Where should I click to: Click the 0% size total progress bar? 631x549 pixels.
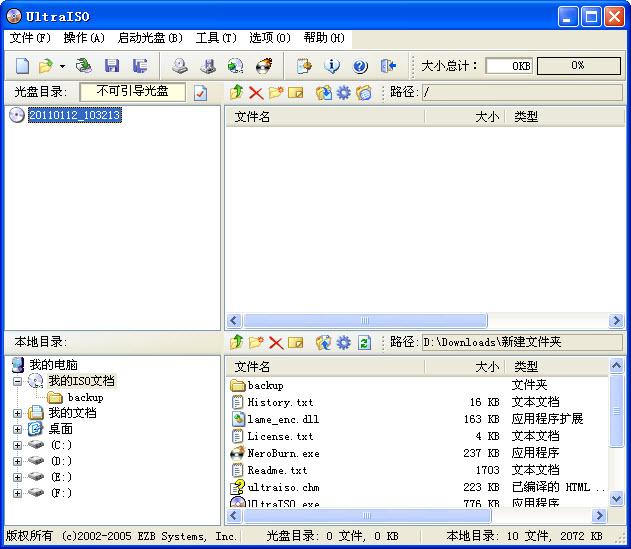(579, 66)
